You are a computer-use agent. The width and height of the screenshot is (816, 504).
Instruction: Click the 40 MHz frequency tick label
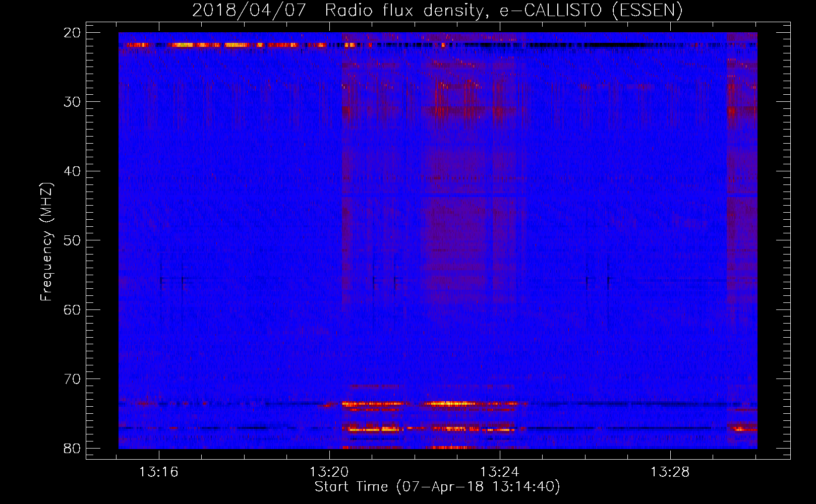point(72,171)
